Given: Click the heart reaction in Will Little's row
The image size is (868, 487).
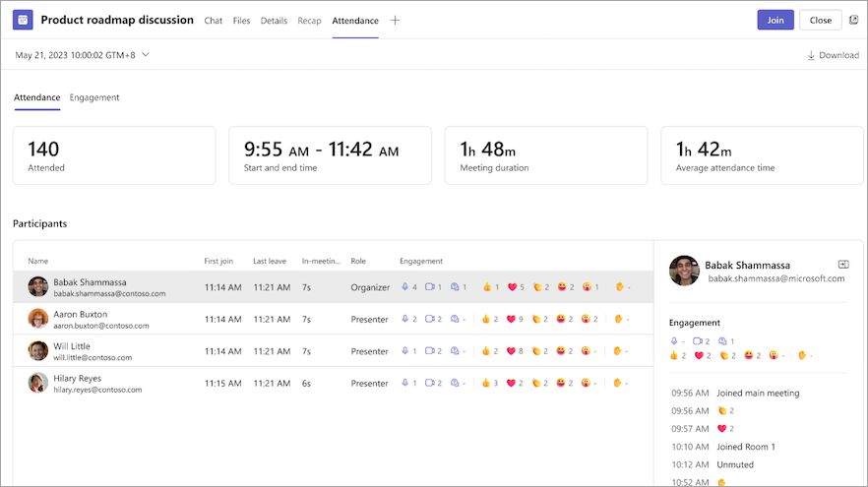Looking at the screenshot, I should point(512,351).
